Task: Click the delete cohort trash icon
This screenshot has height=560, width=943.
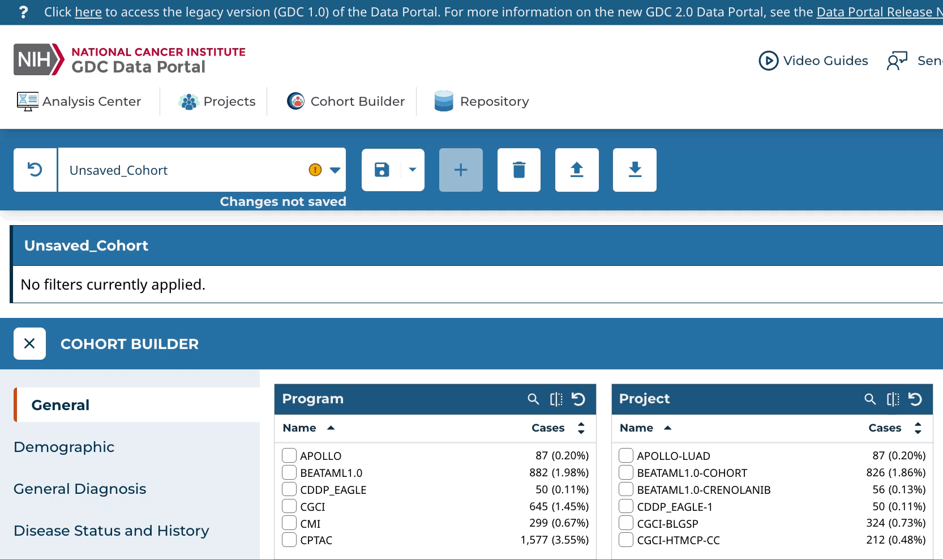Action: [518, 170]
